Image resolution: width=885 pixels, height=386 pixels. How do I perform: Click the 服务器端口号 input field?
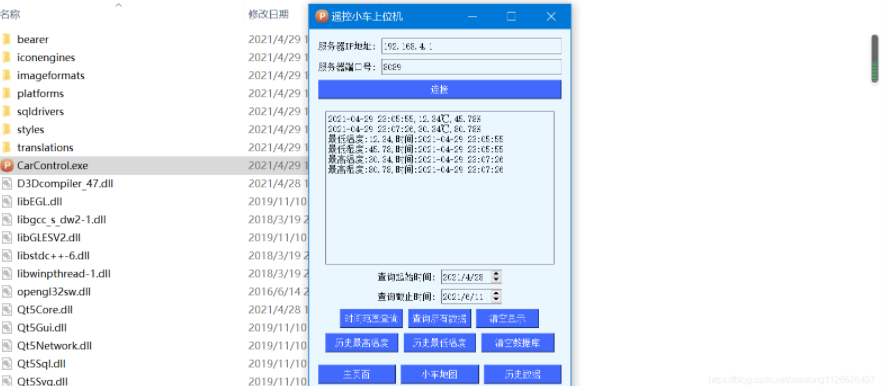pyautogui.click(x=471, y=67)
